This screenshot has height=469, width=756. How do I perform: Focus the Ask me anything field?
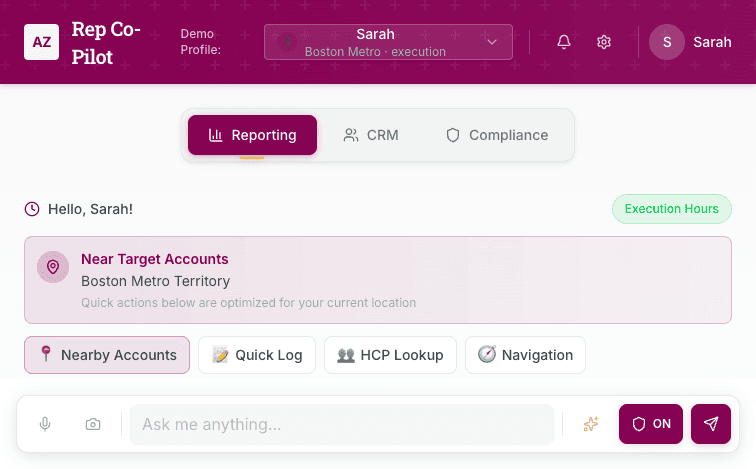(x=342, y=424)
